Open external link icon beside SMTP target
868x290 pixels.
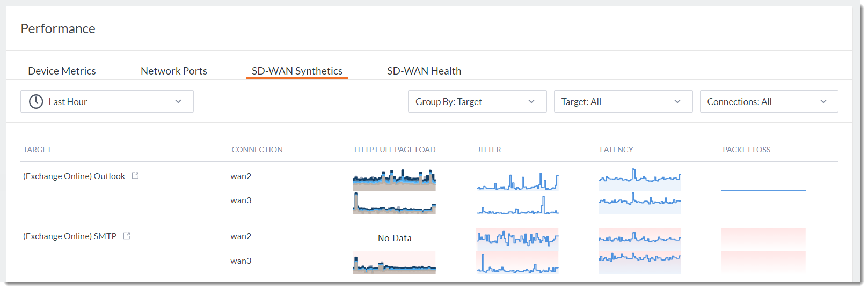127,235
